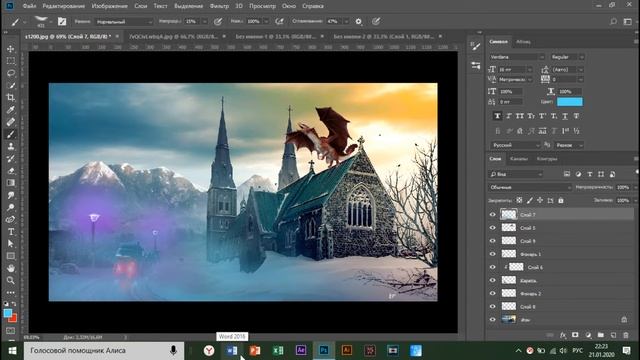Select the Crop tool
Viewport: 640px width, 360px height.
(11, 98)
